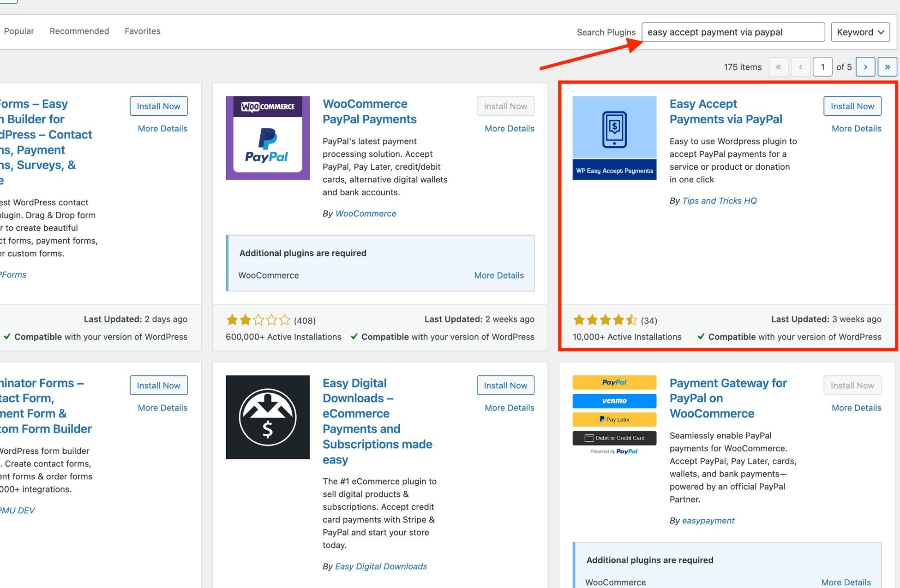This screenshot has height=588, width=900.
Task: Click the WP Easy Accept Payments plugin icon
Action: click(x=614, y=138)
